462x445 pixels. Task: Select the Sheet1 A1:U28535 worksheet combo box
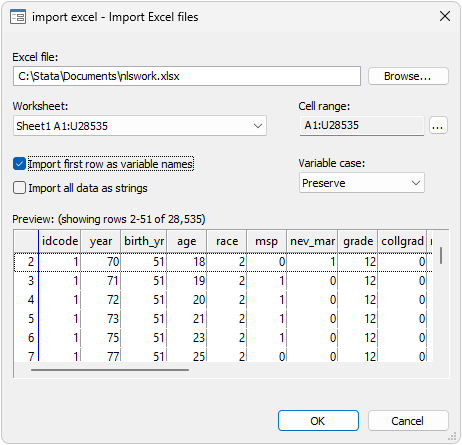(140, 126)
